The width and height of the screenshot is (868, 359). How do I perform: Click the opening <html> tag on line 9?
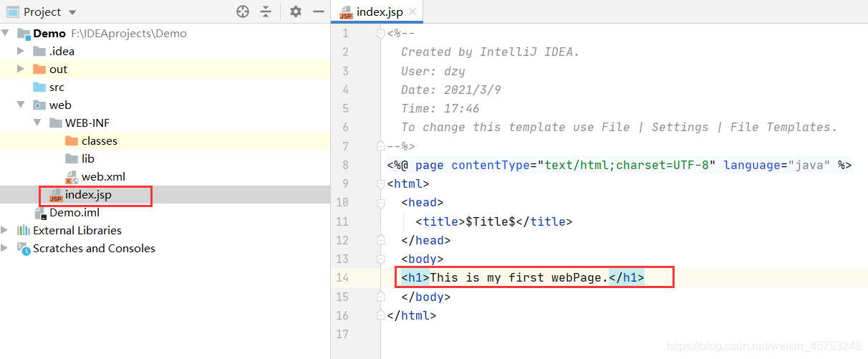[408, 183]
